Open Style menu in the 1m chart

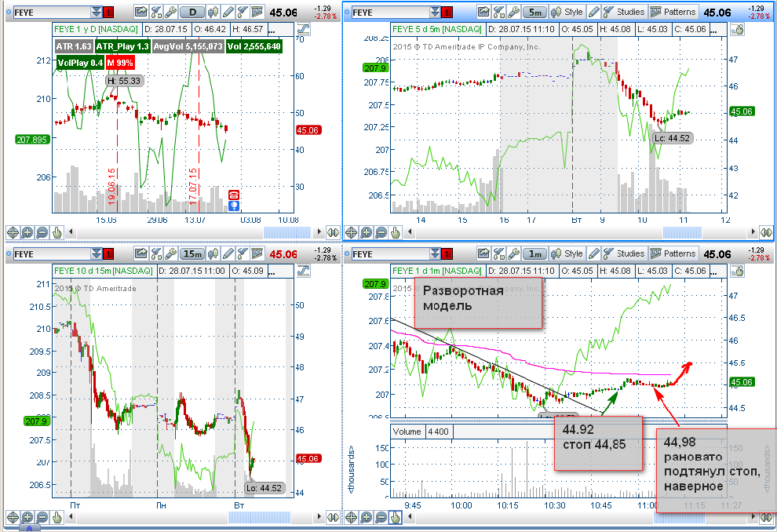[567, 253]
